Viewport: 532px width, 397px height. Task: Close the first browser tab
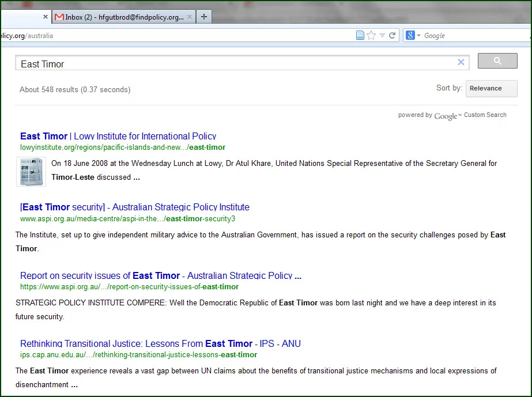46,17
